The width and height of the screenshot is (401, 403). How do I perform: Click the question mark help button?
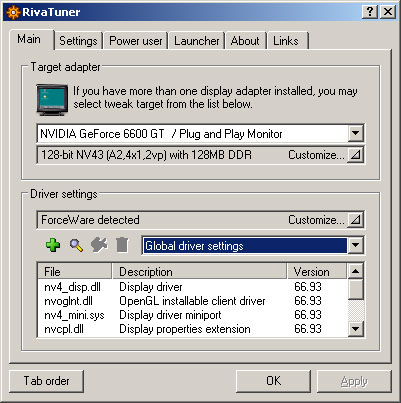(x=370, y=12)
